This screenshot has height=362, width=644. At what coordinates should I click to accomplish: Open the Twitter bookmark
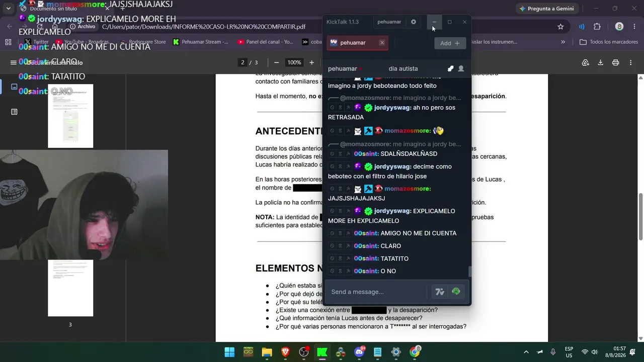[x=37, y=42]
